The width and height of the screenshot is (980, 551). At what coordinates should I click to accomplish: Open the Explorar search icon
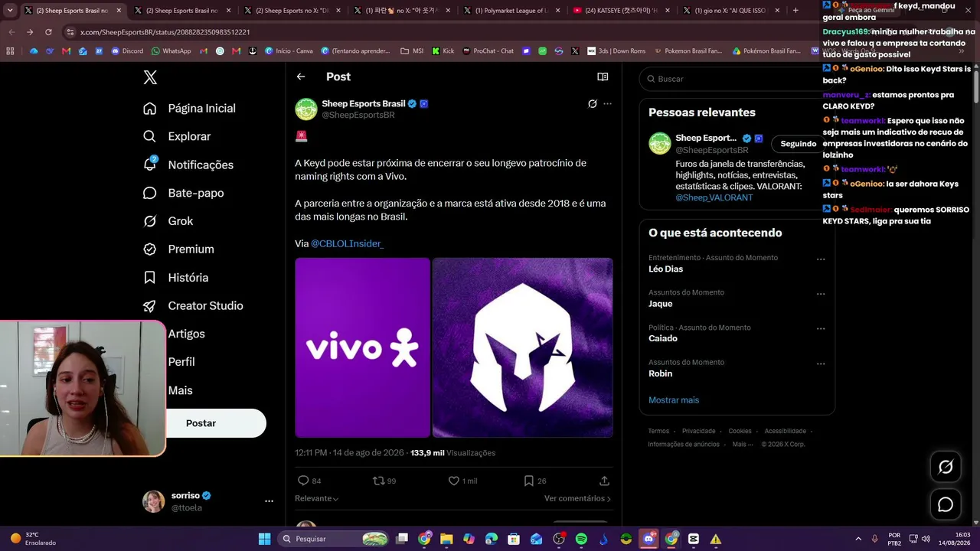pos(150,136)
